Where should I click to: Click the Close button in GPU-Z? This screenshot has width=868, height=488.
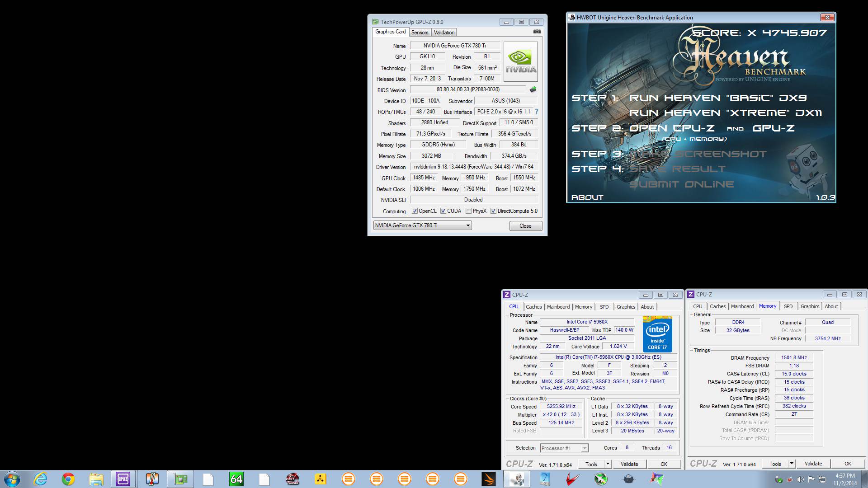pos(525,226)
